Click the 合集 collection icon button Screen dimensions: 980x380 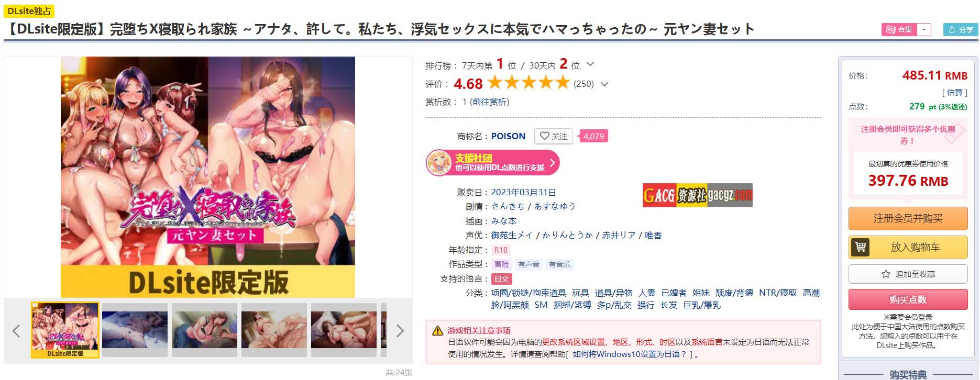(x=899, y=30)
